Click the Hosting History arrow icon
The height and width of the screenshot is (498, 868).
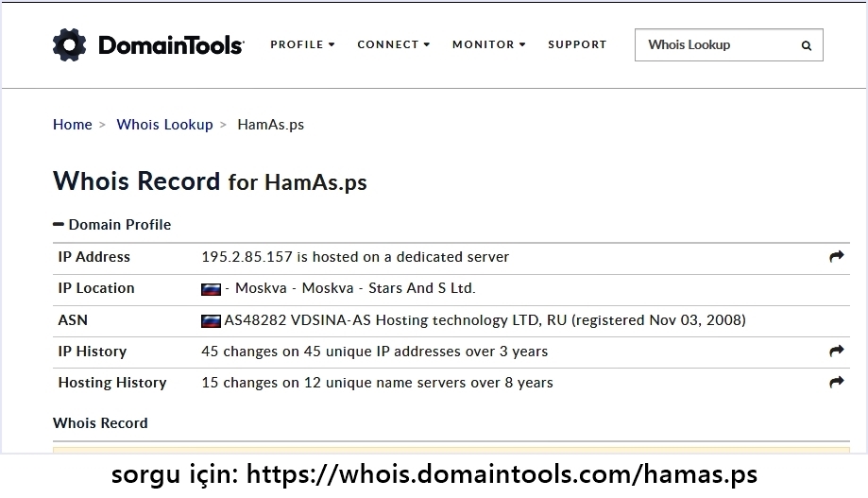click(x=836, y=383)
